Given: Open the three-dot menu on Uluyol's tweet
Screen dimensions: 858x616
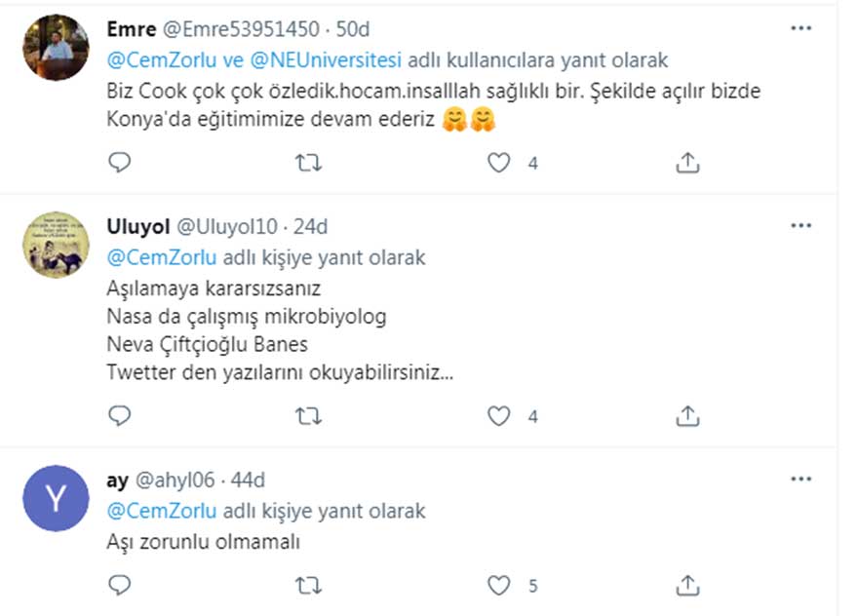Looking at the screenshot, I should (801, 224).
